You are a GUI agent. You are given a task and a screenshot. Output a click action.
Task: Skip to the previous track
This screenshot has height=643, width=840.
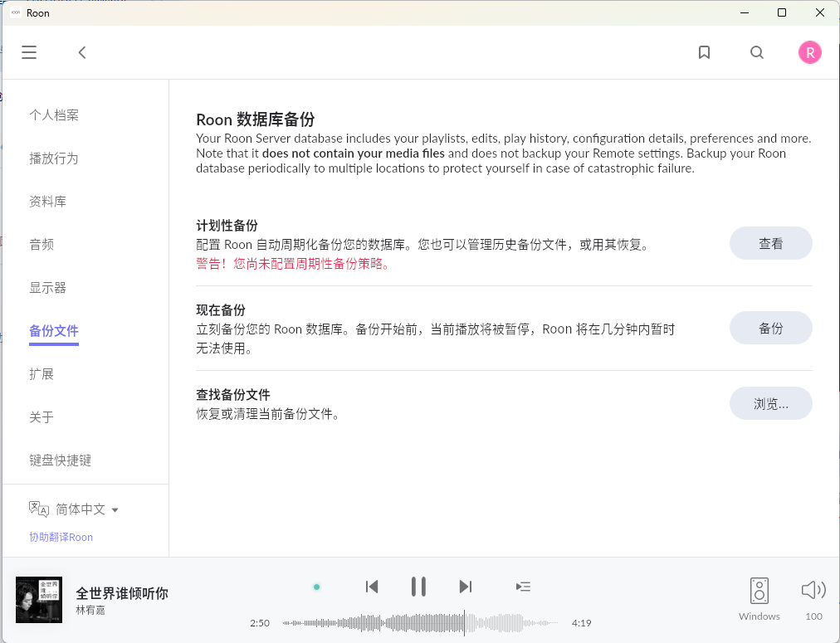372,587
